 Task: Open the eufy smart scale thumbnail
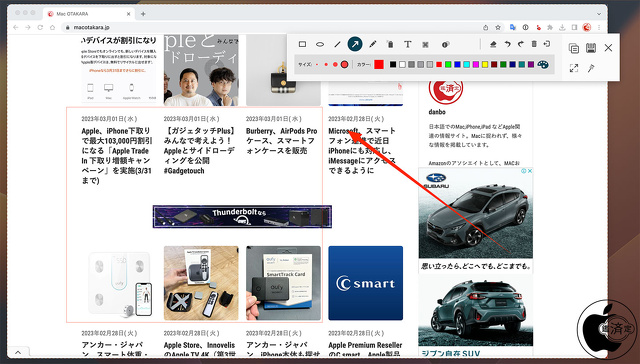tap(119, 283)
